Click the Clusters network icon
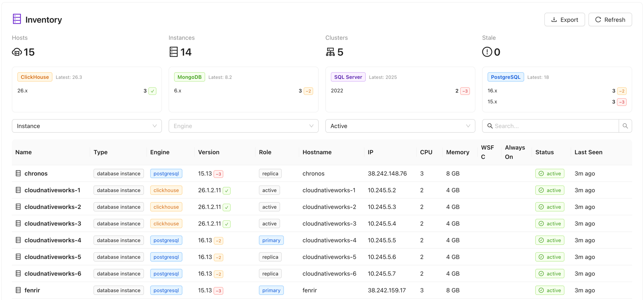The width and height of the screenshot is (644, 300). [x=330, y=52]
